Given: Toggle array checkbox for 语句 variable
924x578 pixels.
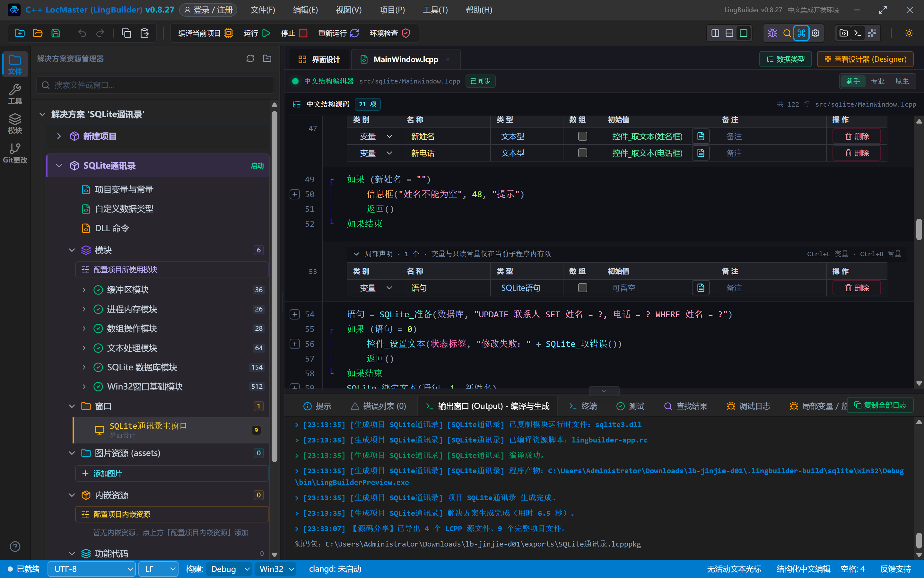Looking at the screenshot, I should pos(582,288).
